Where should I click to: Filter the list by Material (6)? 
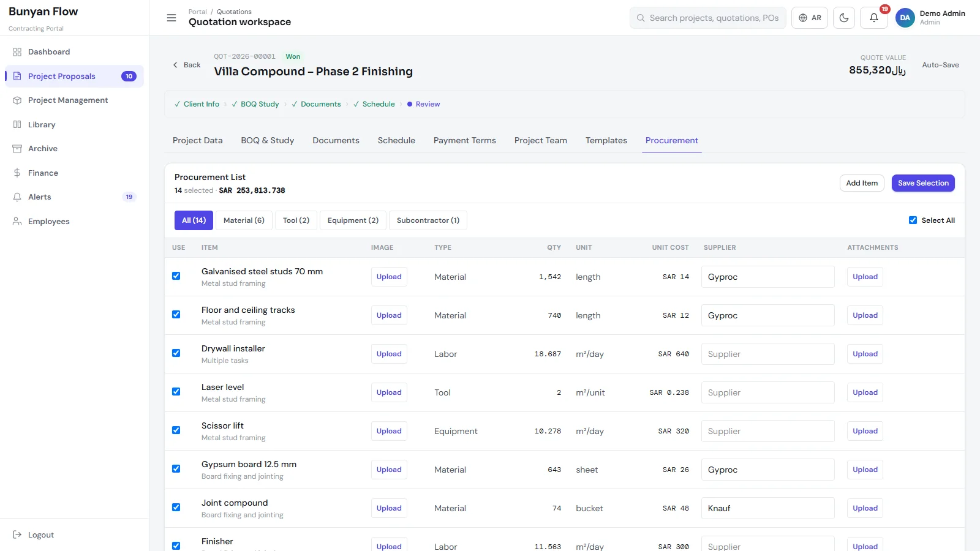coord(244,220)
